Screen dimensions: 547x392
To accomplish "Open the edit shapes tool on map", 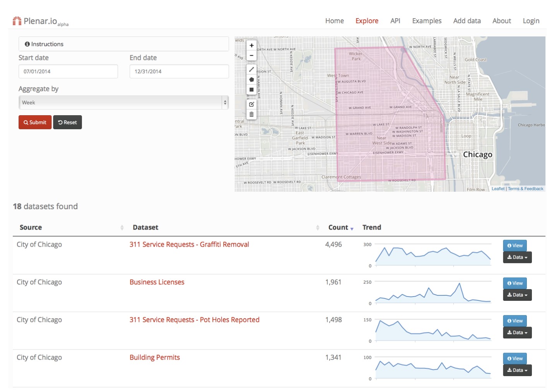I will point(251,104).
